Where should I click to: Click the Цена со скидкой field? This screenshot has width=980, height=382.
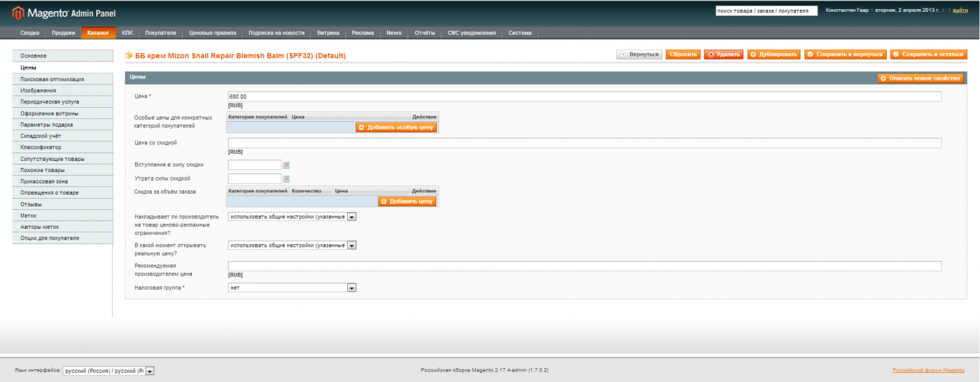pyautogui.click(x=584, y=143)
